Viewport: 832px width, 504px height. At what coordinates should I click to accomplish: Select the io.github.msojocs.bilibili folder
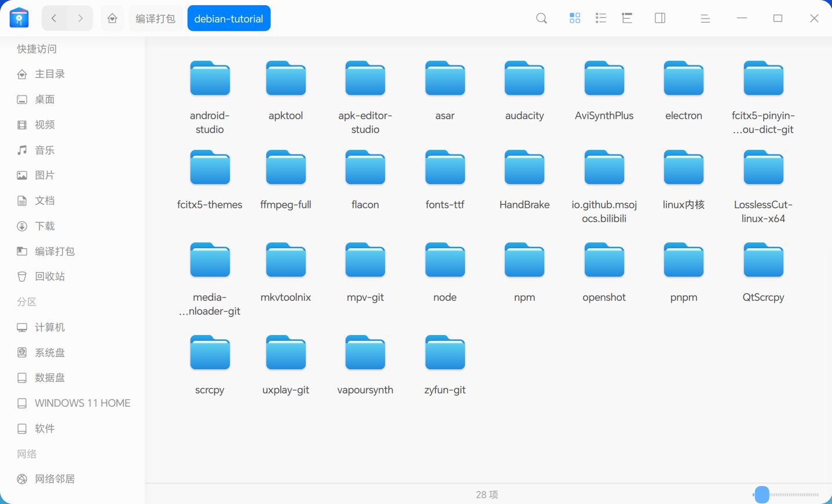tap(604, 186)
